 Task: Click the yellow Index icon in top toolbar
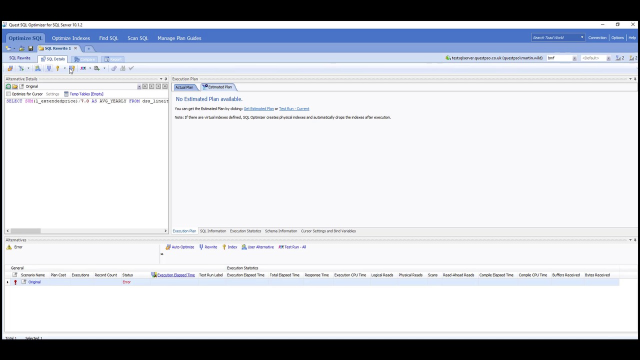(58, 69)
